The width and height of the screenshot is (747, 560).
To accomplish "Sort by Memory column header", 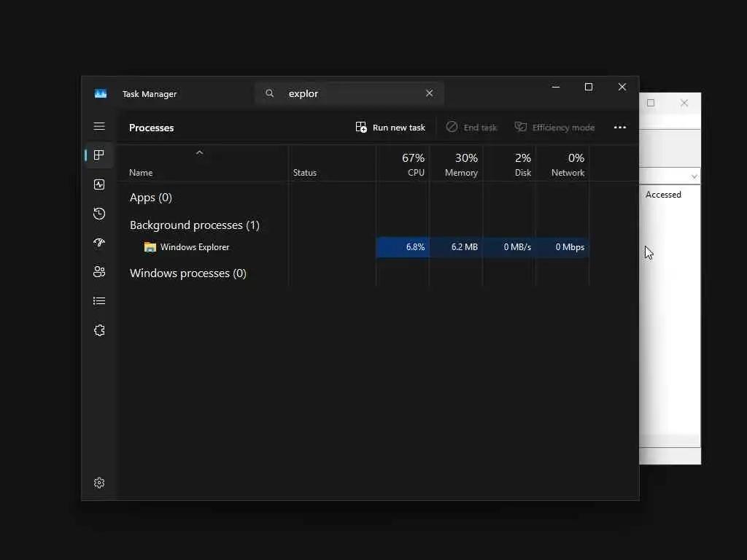I will (x=456, y=164).
